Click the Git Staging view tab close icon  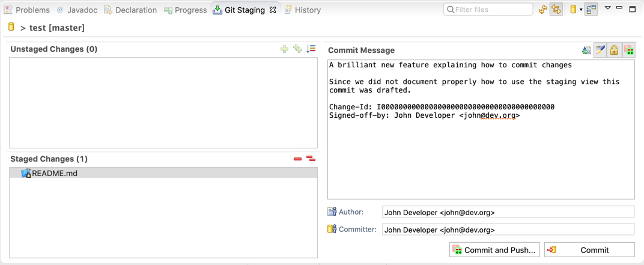pos(272,10)
